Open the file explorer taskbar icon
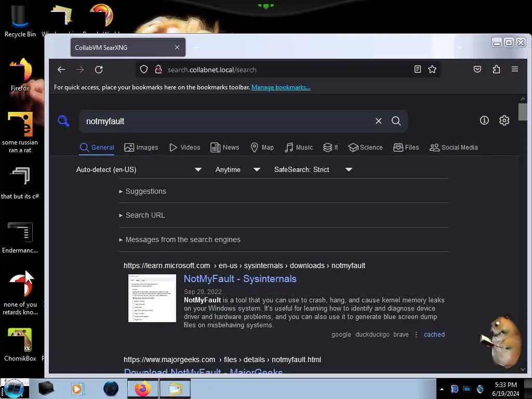 click(175, 389)
